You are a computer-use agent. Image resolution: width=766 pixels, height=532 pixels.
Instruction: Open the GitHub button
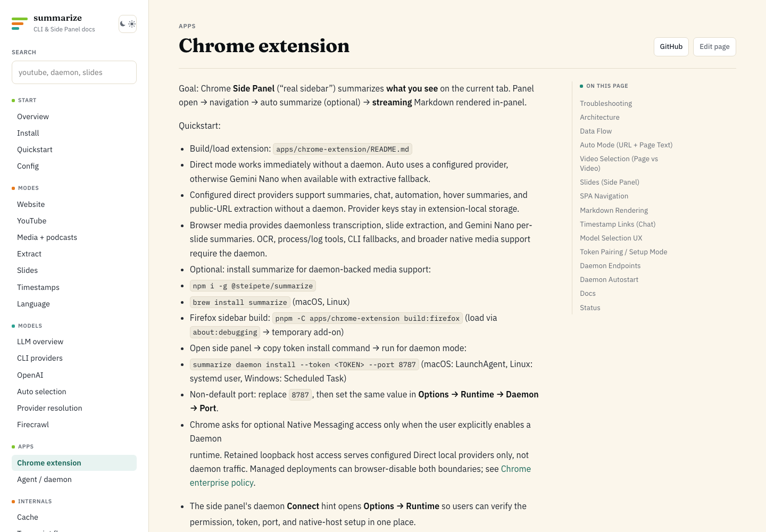click(671, 47)
